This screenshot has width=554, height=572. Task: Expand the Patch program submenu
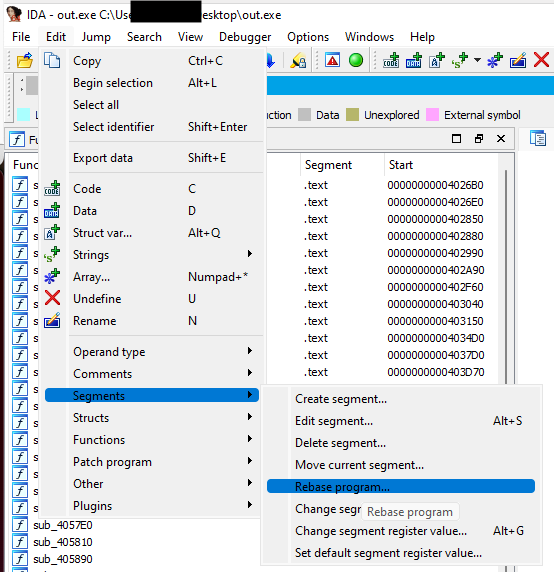[x=152, y=462]
